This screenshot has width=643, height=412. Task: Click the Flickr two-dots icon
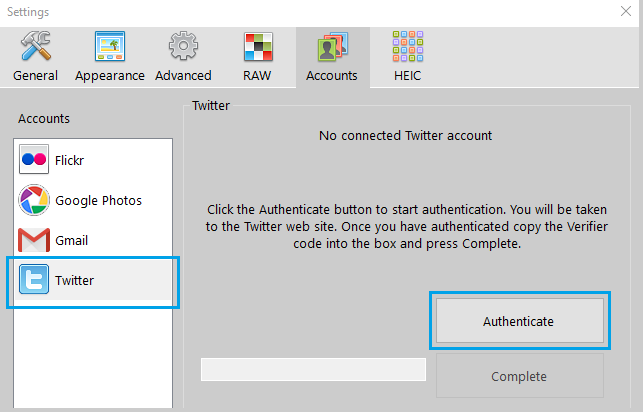point(34,159)
